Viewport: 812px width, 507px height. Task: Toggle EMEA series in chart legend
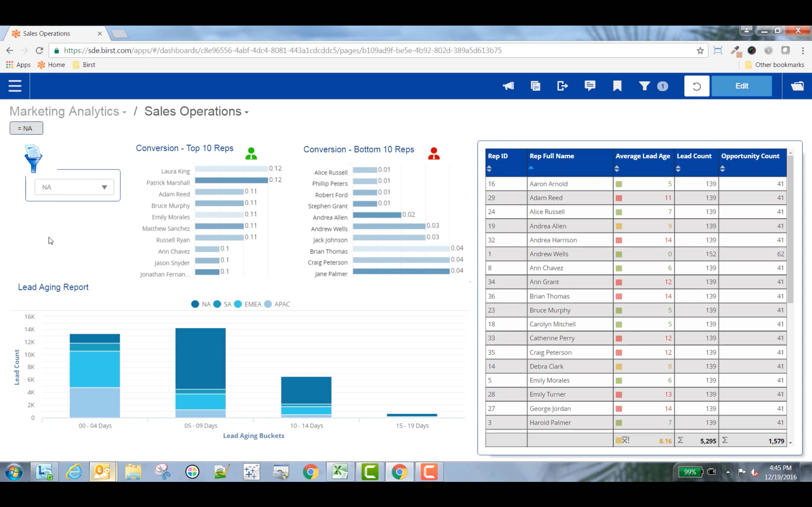(x=248, y=304)
